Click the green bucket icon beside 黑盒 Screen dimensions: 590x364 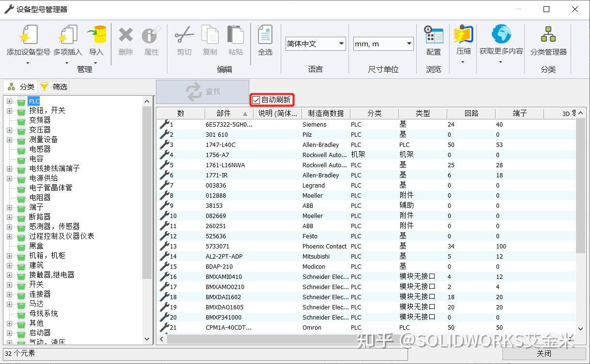(x=21, y=246)
